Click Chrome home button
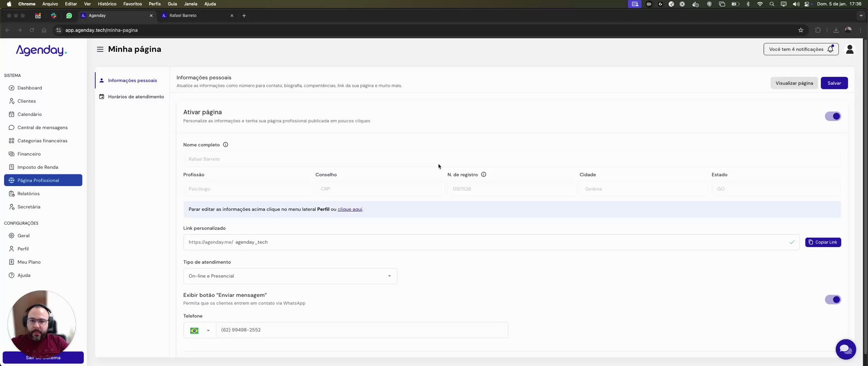868x366 pixels. coord(44,30)
